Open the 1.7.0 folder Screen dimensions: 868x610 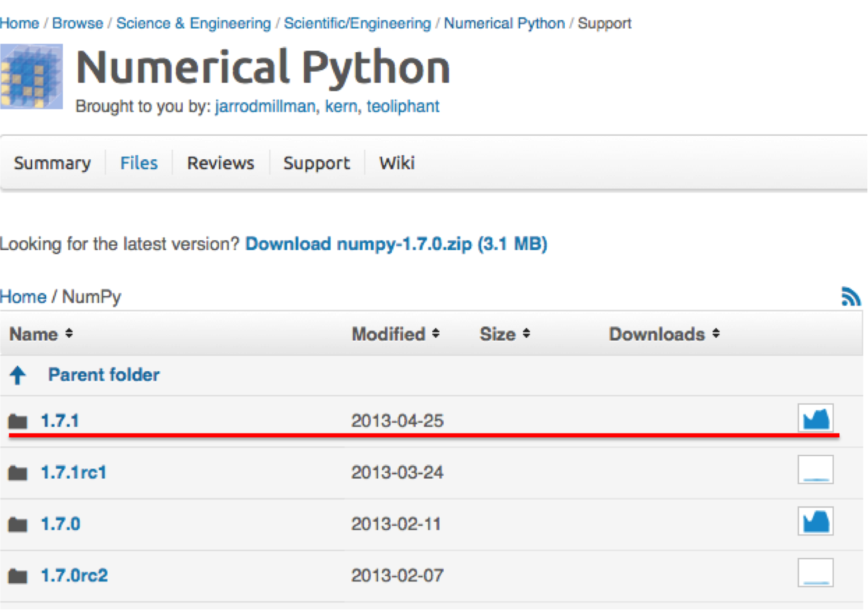pos(60,524)
